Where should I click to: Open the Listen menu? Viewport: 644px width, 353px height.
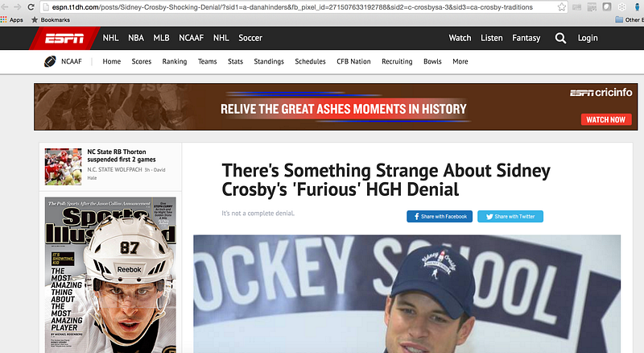coord(492,38)
